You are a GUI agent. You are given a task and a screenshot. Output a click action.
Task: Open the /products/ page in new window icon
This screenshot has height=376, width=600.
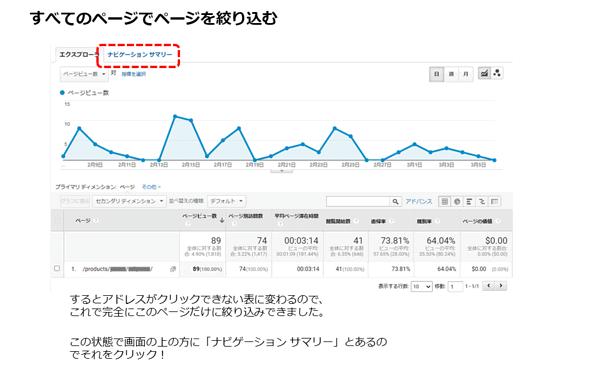click(x=173, y=269)
